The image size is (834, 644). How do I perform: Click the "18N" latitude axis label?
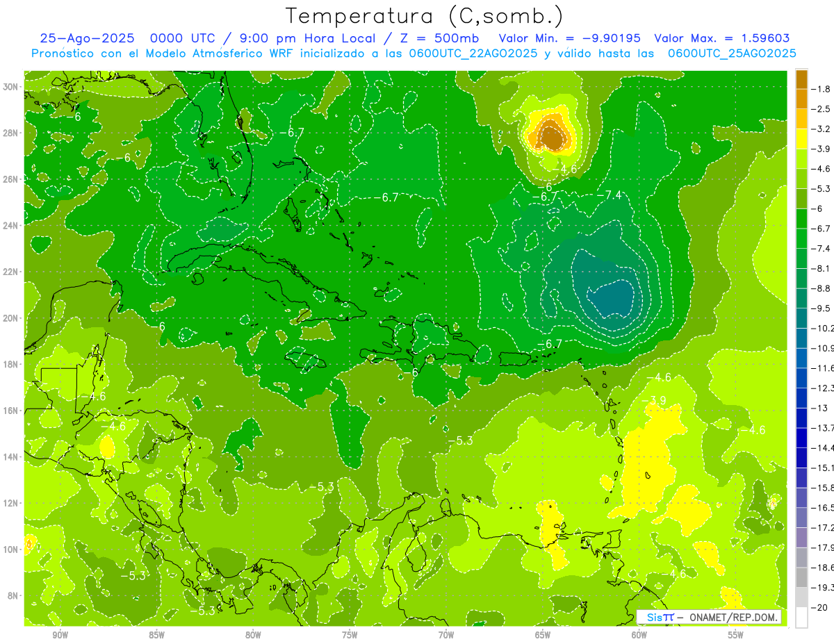click(11, 364)
